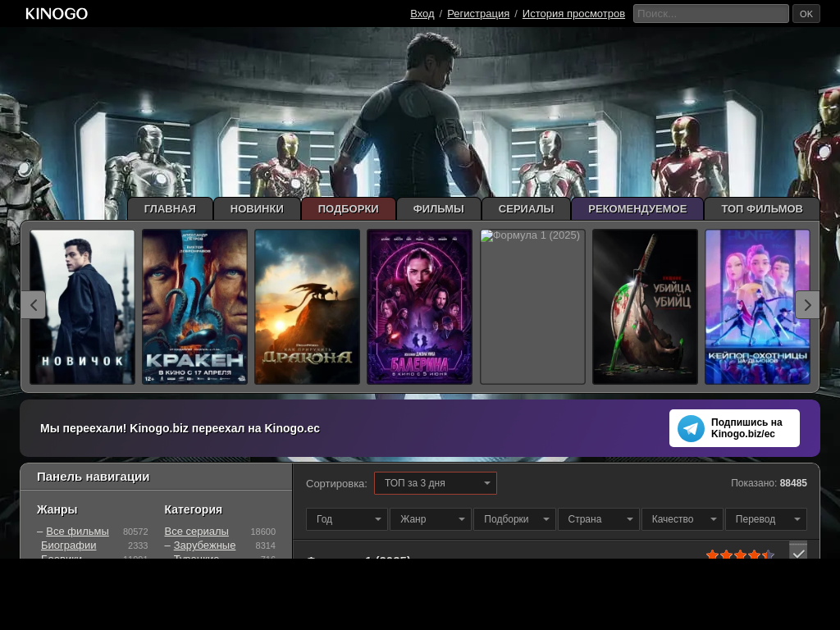
Task: Click the Сортировка label
Action: coord(336,484)
